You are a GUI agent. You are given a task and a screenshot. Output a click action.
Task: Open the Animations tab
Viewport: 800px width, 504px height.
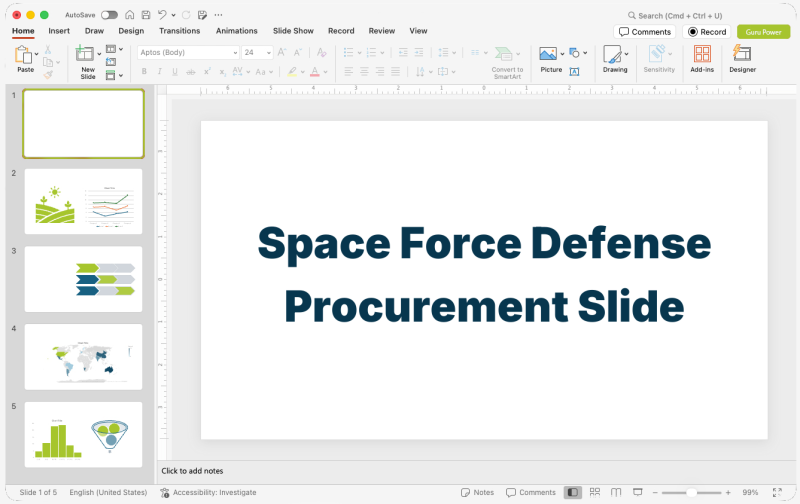(237, 31)
